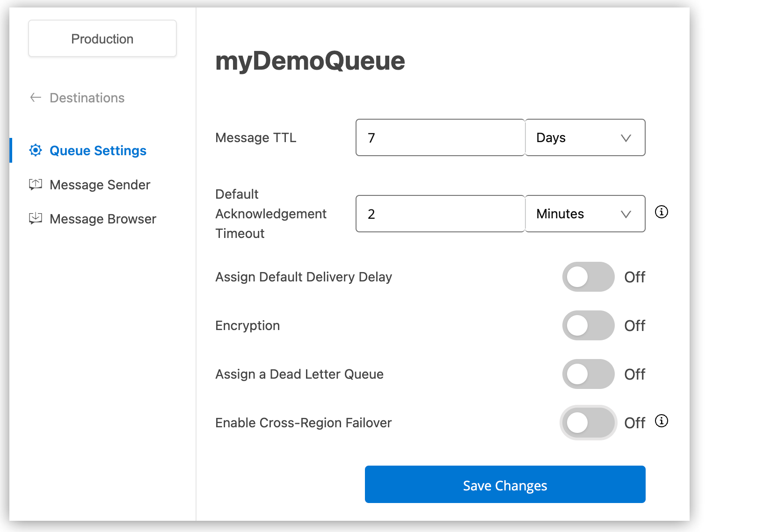
Task: Click the myDemoQueue heading
Action: [x=310, y=61]
